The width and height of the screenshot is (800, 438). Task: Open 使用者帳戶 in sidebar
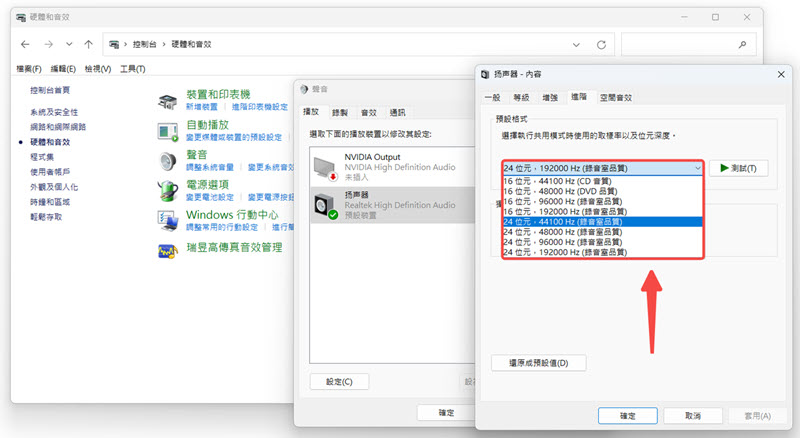[x=50, y=172]
